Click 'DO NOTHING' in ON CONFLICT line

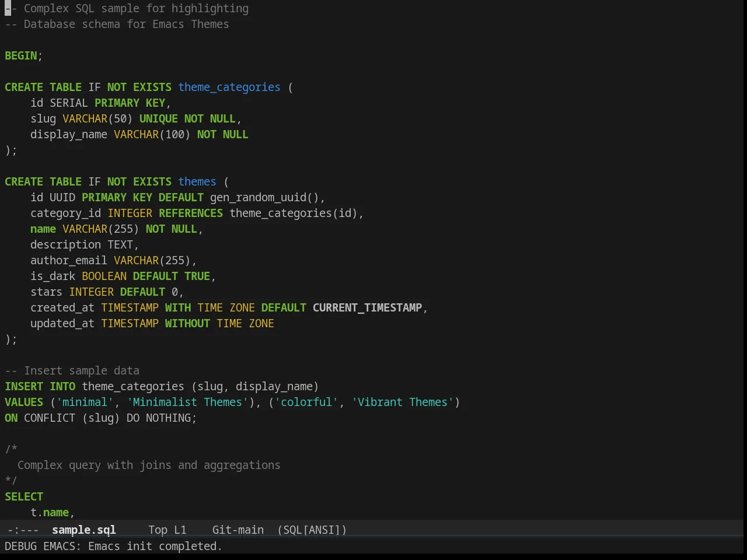(159, 418)
